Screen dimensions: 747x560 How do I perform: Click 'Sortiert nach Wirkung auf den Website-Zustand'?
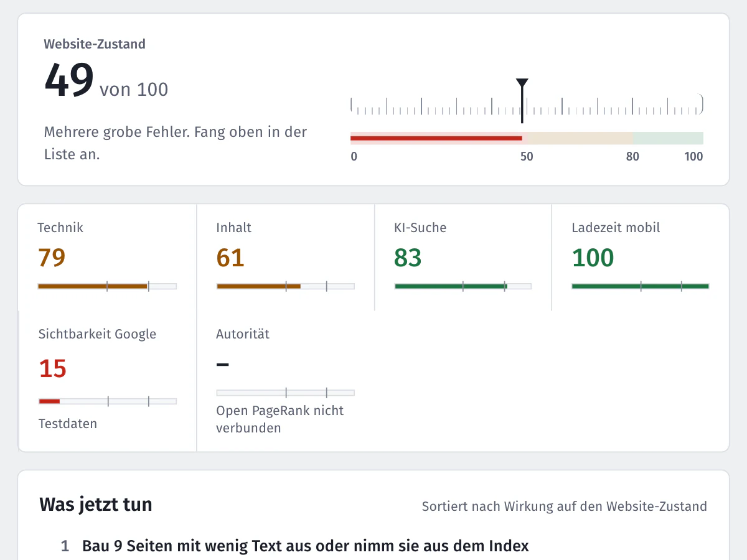[565, 506]
